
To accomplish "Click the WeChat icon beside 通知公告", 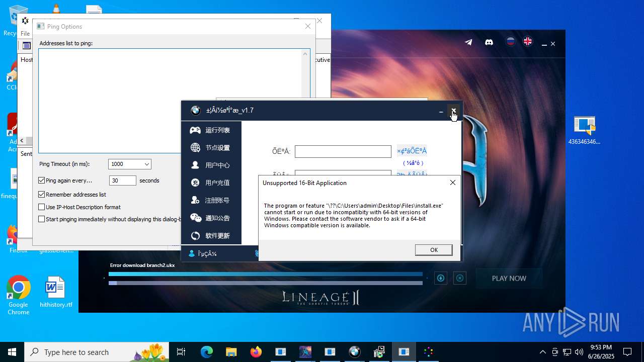I will [x=195, y=218].
